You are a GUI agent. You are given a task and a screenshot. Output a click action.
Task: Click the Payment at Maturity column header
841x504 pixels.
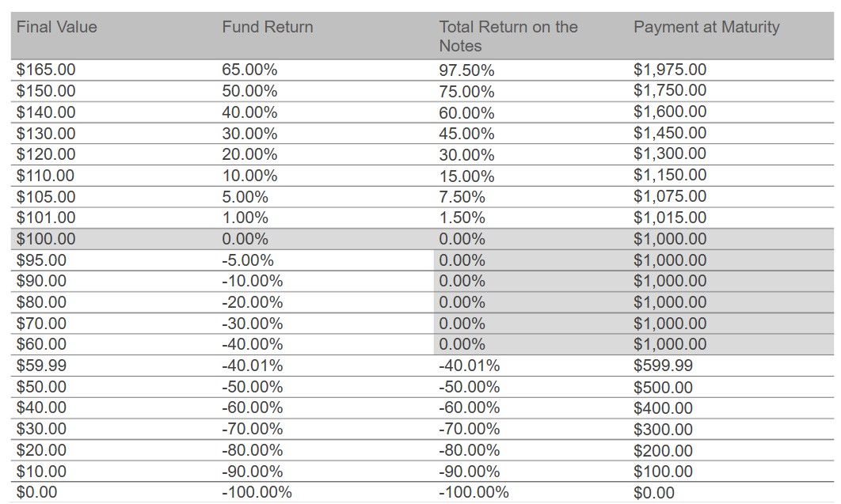(x=706, y=28)
